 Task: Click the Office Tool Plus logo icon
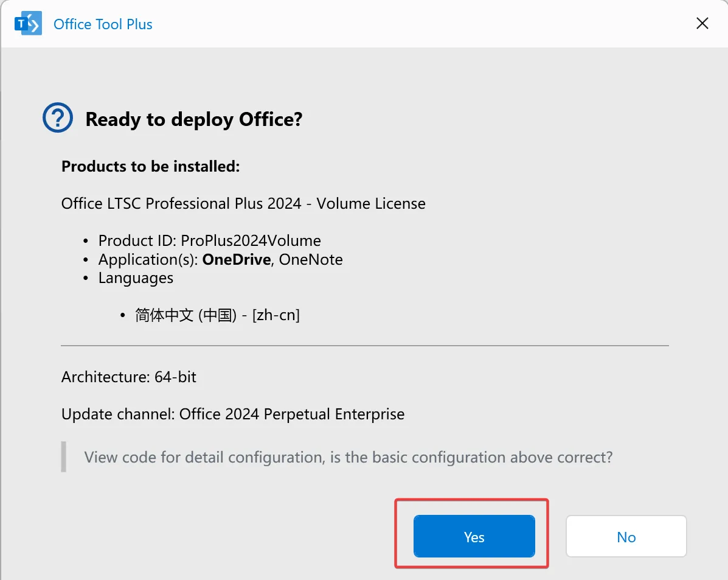(27, 23)
